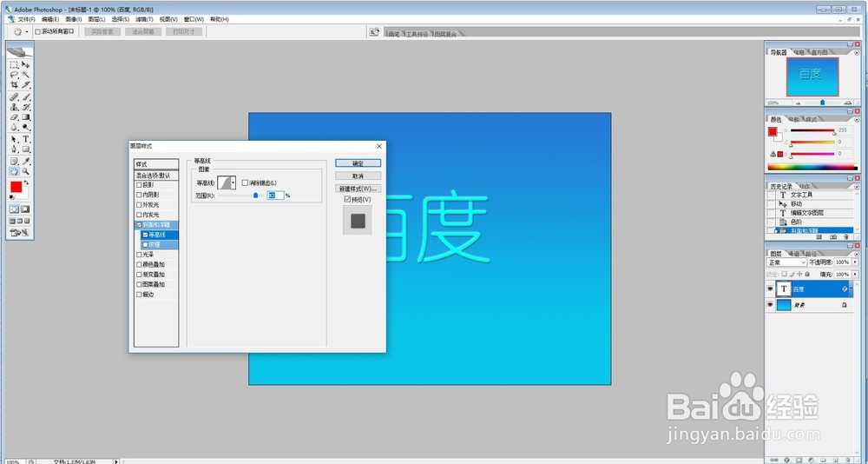Click delete state trash icon in History panel
The image size is (868, 464).
(845, 236)
